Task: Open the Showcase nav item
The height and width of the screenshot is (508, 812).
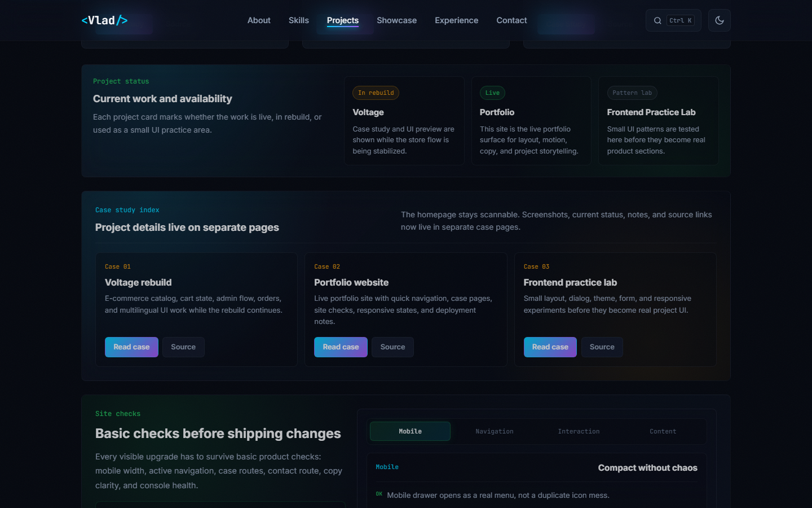Action: pos(397,20)
